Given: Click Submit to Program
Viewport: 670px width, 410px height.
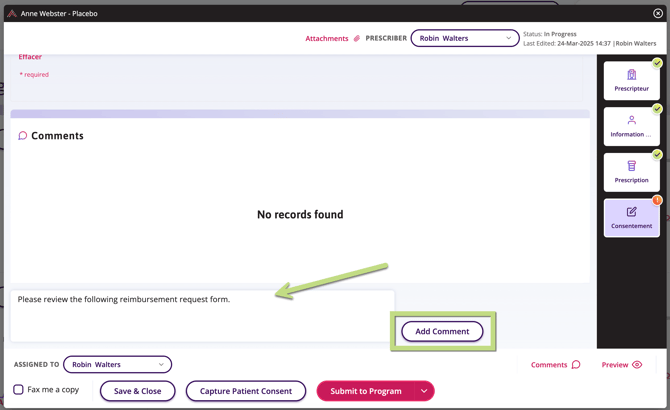Looking at the screenshot, I should pyautogui.click(x=366, y=391).
